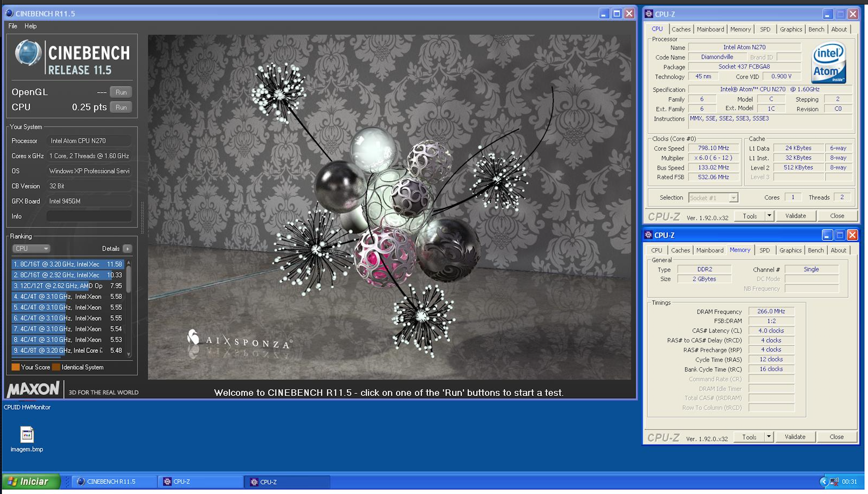The width and height of the screenshot is (868, 494).
Task: Expand hidden system tray icons arrow
Action: [823, 481]
